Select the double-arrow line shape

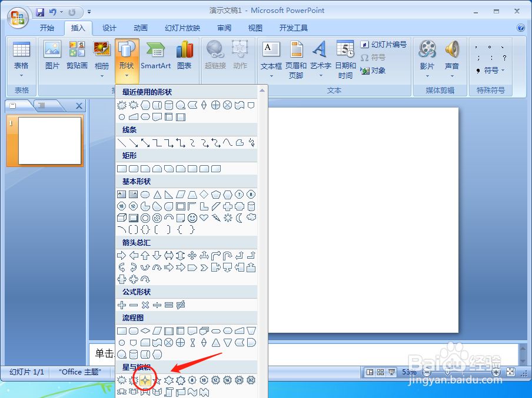(x=145, y=143)
